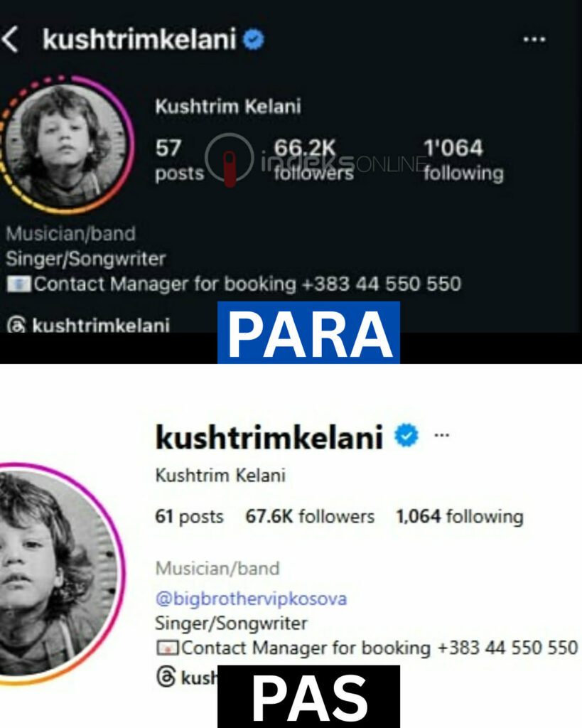Click the PARA label banner
582x728 pixels.
click(x=308, y=333)
